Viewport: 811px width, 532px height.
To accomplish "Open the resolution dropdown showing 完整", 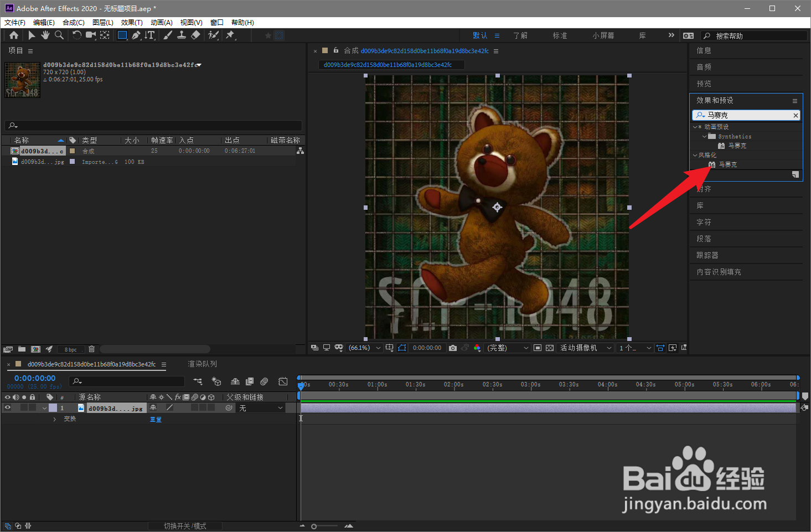I will pyautogui.click(x=508, y=348).
